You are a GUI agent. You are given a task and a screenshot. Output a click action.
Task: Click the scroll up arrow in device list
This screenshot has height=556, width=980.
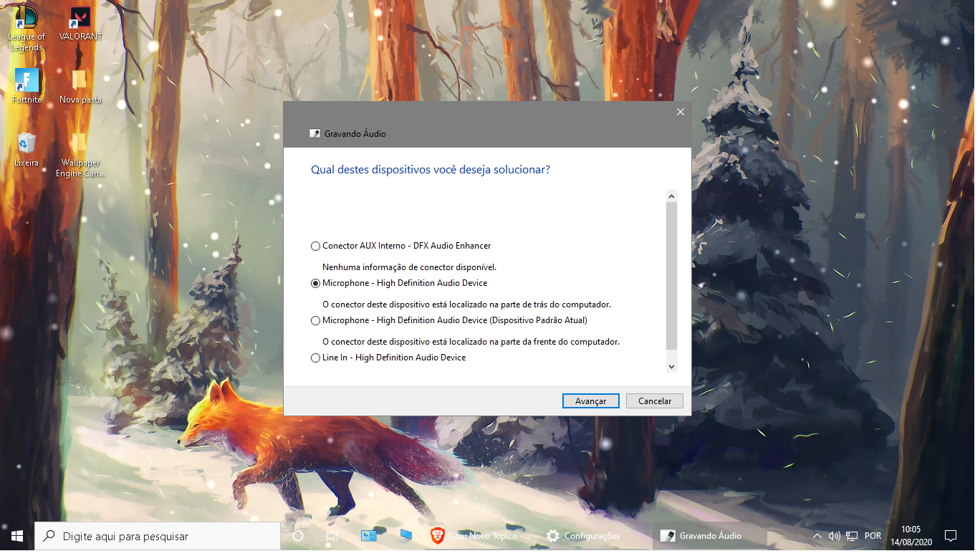[x=671, y=196]
